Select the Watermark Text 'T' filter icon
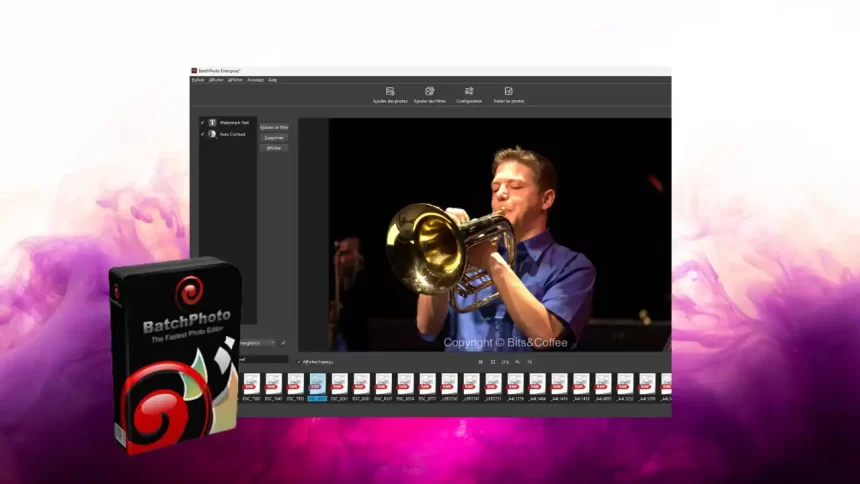Screen dimensions: 860x484 [x=212, y=122]
